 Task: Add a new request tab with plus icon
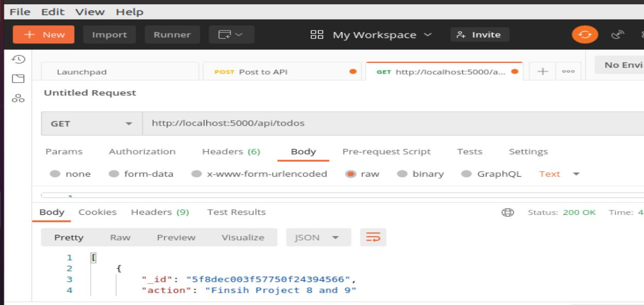tap(543, 72)
